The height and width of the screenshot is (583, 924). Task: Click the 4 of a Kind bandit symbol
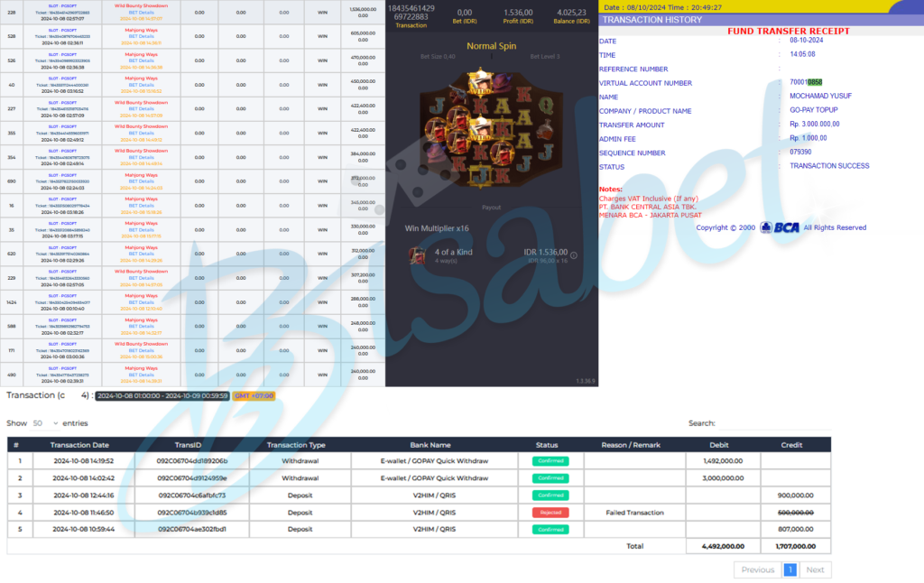tap(417, 255)
